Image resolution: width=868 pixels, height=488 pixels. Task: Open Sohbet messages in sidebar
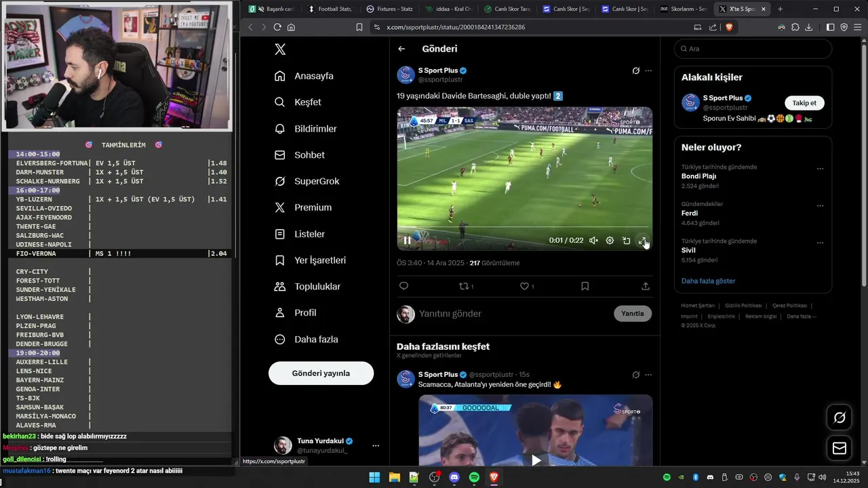point(299,155)
